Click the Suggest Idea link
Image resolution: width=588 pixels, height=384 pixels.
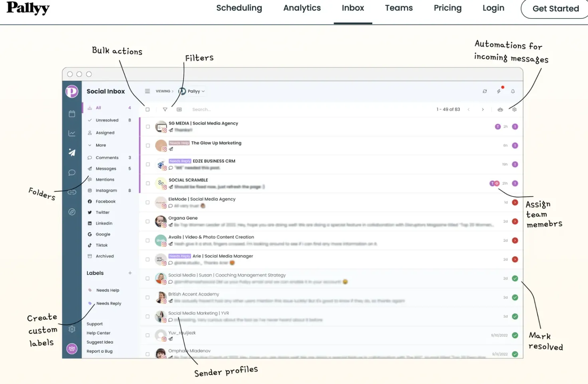tap(100, 342)
